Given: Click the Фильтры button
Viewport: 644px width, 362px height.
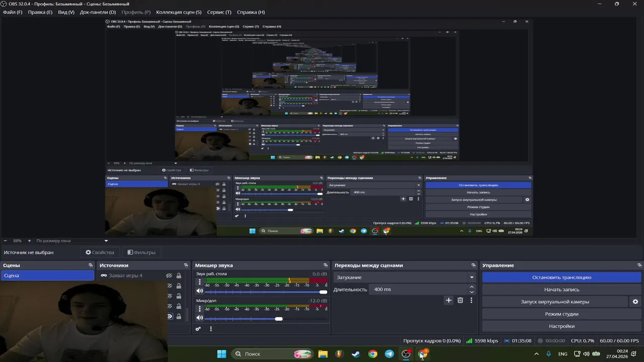Looking at the screenshot, I should click(x=141, y=252).
